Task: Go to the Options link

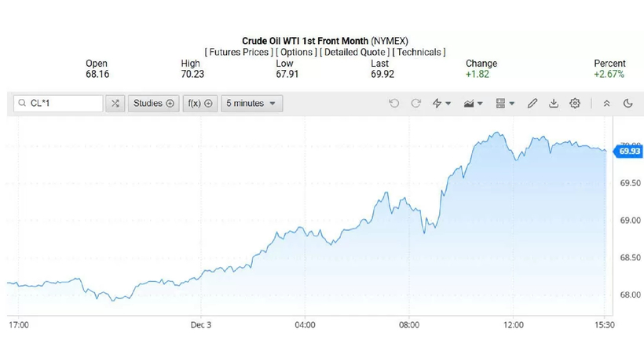Action: (296, 52)
